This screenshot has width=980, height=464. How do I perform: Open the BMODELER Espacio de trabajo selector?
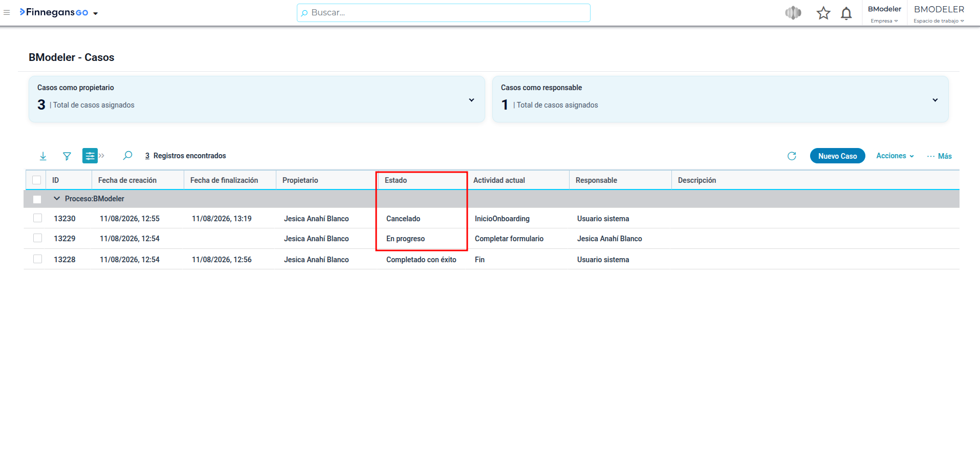pos(939,14)
